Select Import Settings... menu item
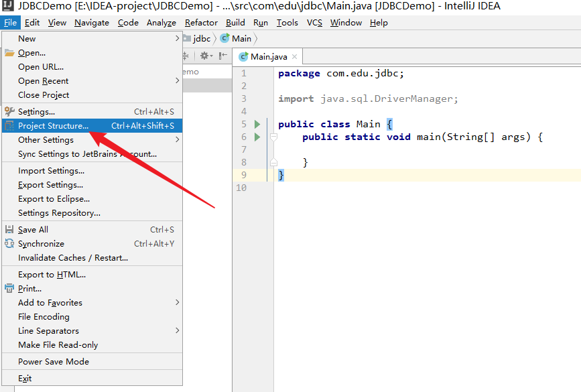This screenshot has height=392, width=581. 92,170
